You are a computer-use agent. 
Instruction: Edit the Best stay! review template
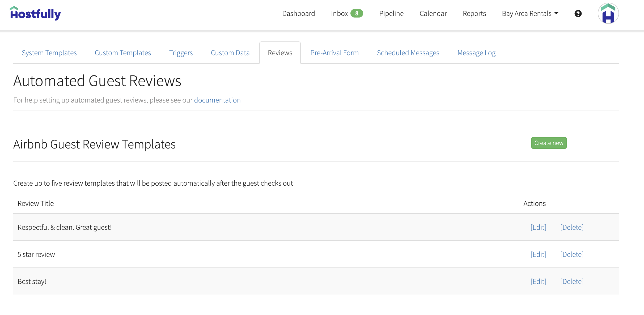coord(538,281)
